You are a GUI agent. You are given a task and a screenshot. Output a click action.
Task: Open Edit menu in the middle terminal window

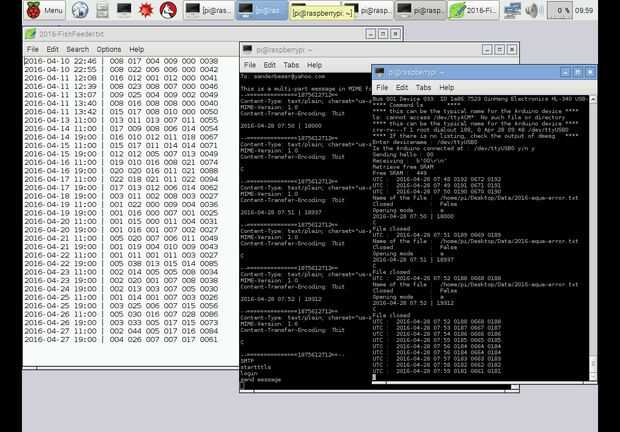point(269,65)
